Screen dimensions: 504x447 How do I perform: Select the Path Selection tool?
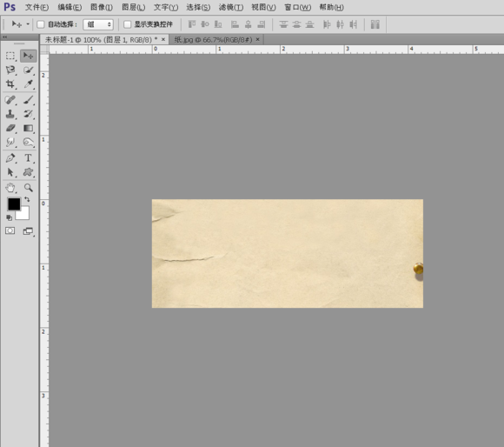pyautogui.click(x=10, y=172)
